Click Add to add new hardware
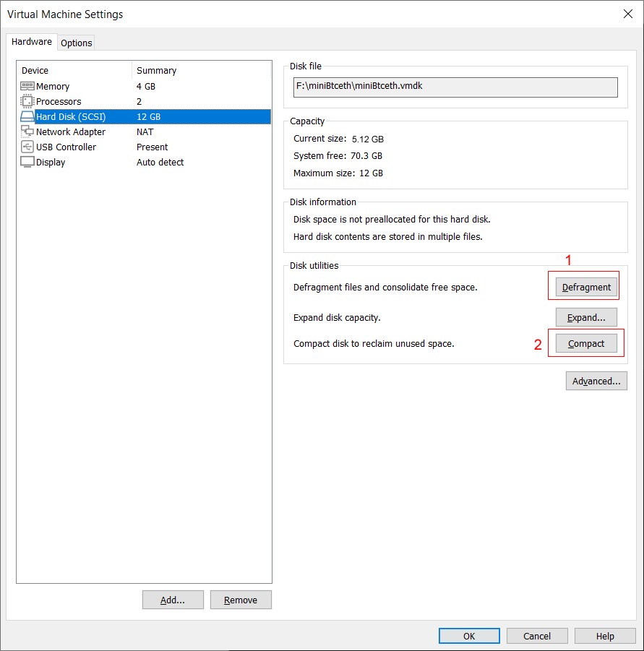 (172, 600)
